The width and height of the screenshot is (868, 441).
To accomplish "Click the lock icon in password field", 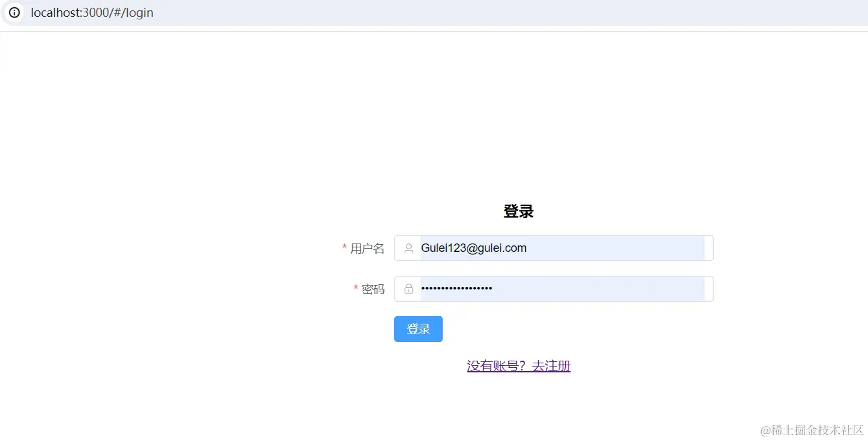I will (409, 289).
